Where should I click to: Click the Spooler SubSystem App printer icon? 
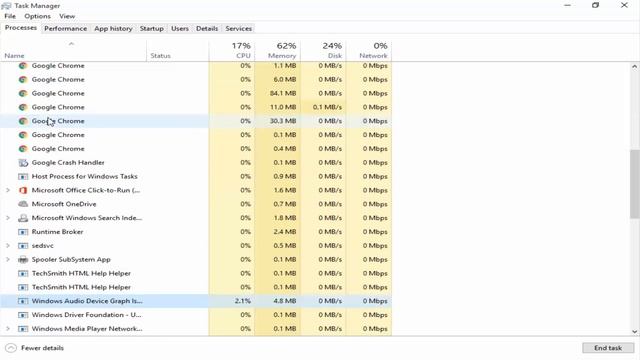point(23,260)
